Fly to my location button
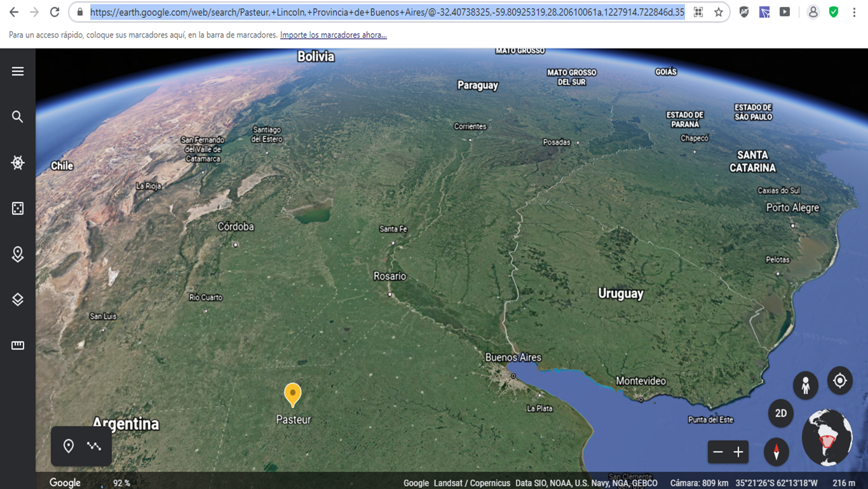868x489 pixels. click(x=840, y=381)
